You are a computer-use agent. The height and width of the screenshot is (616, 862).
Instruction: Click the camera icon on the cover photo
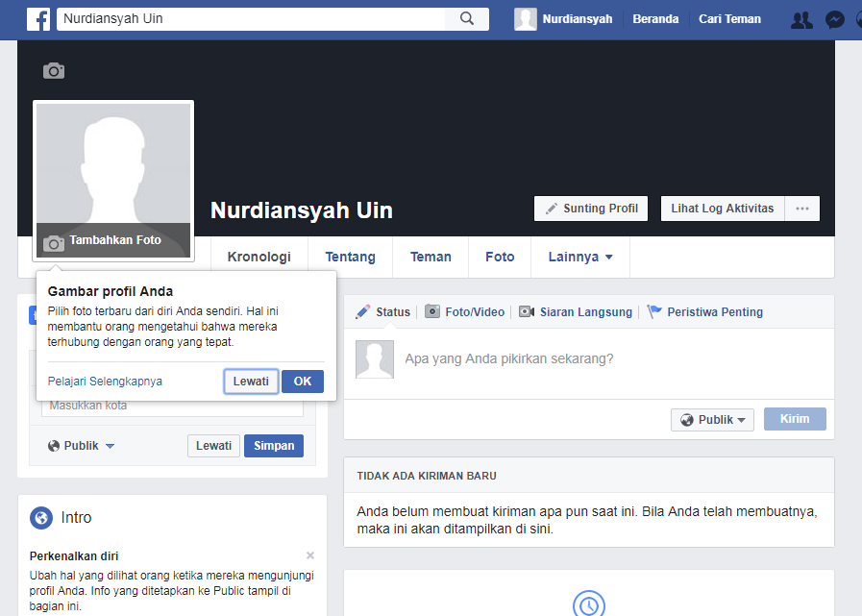(54, 70)
